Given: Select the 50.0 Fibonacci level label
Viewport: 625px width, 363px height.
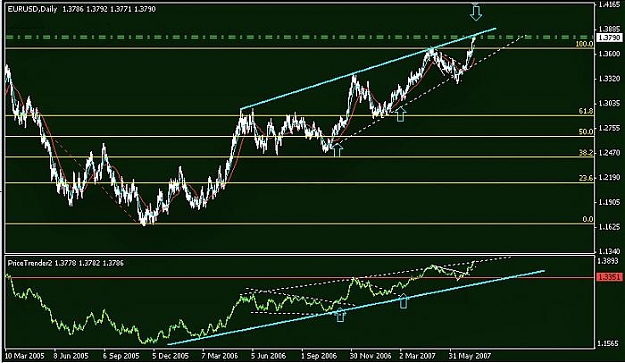Looking at the screenshot, I should [586, 131].
